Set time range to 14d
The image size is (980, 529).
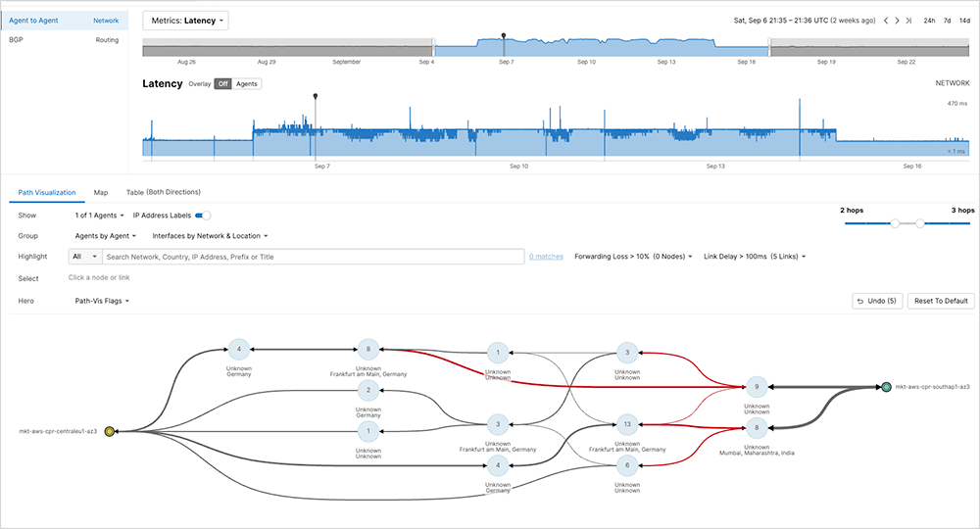tap(964, 21)
